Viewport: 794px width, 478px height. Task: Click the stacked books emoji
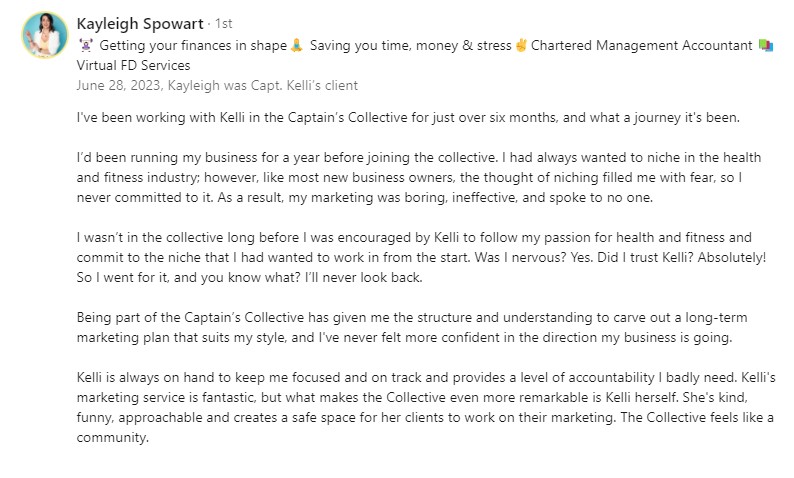pyautogui.click(x=766, y=45)
